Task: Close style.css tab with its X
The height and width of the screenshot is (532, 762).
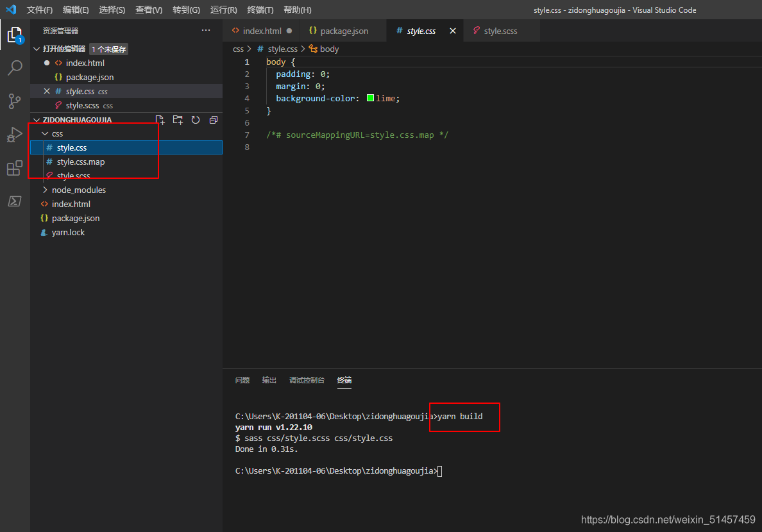Action: click(452, 31)
